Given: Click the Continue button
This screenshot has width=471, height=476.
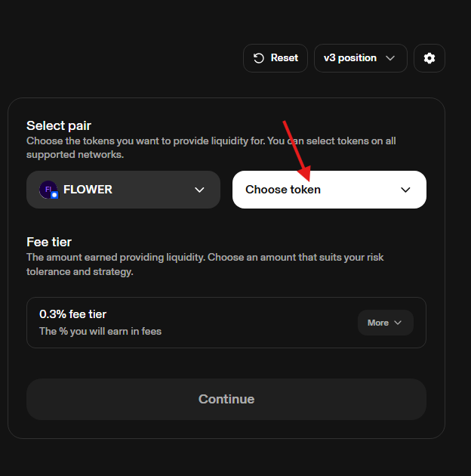Looking at the screenshot, I should (226, 399).
